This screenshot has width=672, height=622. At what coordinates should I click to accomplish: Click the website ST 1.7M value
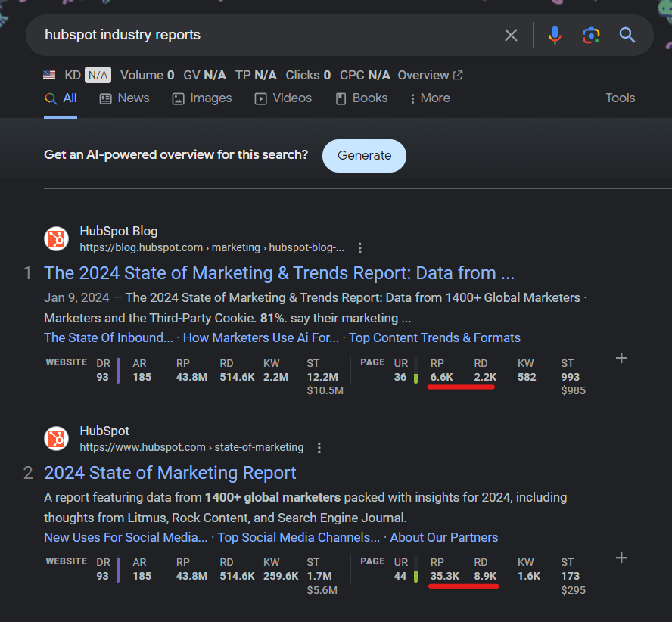click(x=319, y=576)
